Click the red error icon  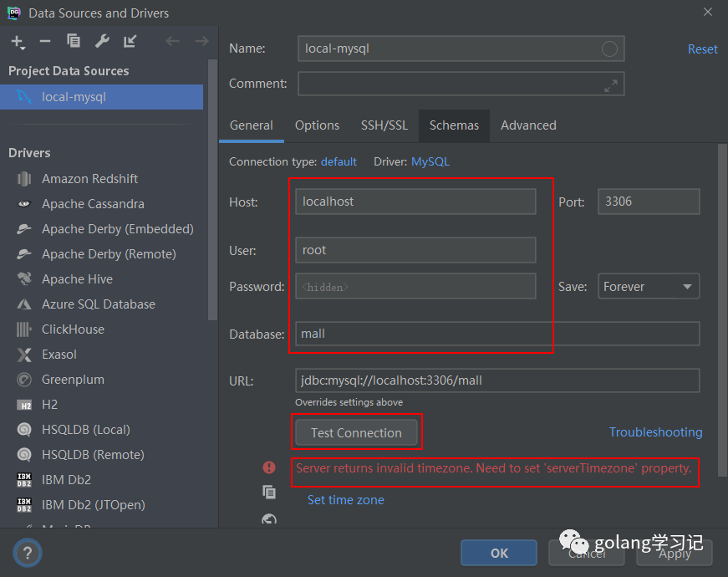click(x=269, y=467)
